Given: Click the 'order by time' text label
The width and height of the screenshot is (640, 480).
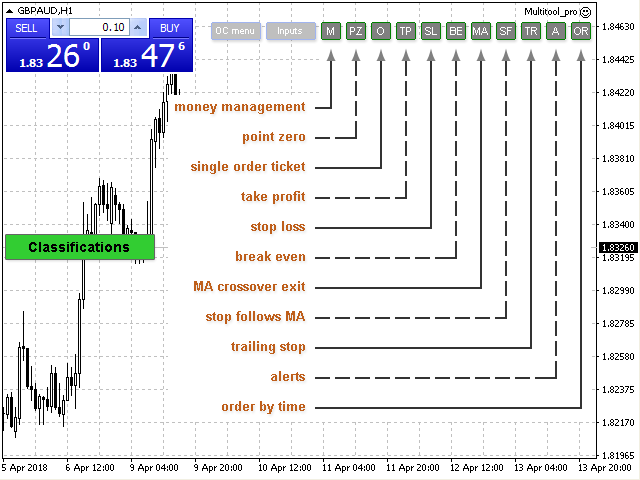Looking at the screenshot, I should point(264,407).
